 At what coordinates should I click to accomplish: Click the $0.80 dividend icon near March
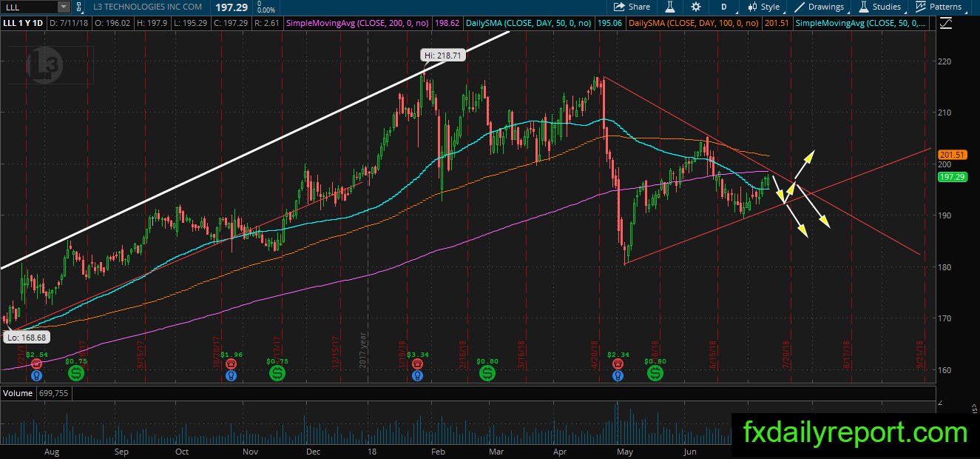[x=487, y=374]
